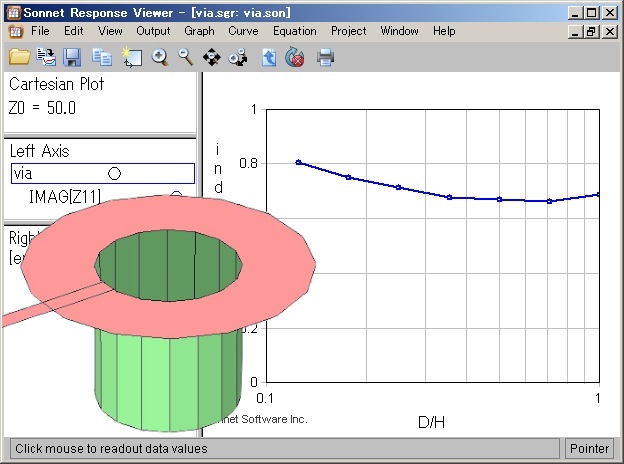Click the blue up-arrow page icon
This screenshot has height=464, width=624.
point(269,57)
